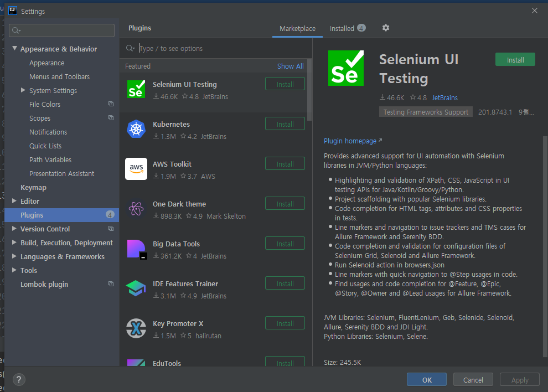
Task: Focus the settings search box
Action: click(x=61, y=30)
